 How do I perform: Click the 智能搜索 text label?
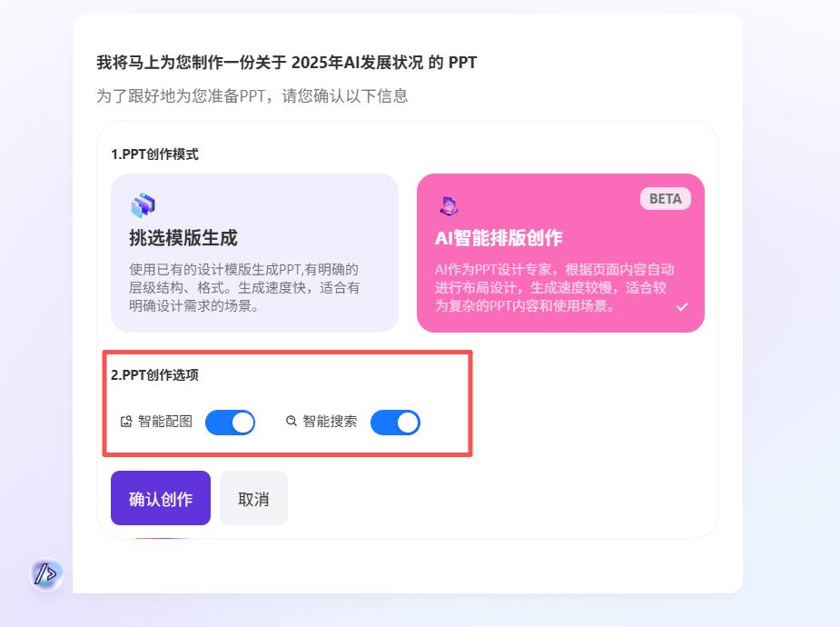pos(330,422)
